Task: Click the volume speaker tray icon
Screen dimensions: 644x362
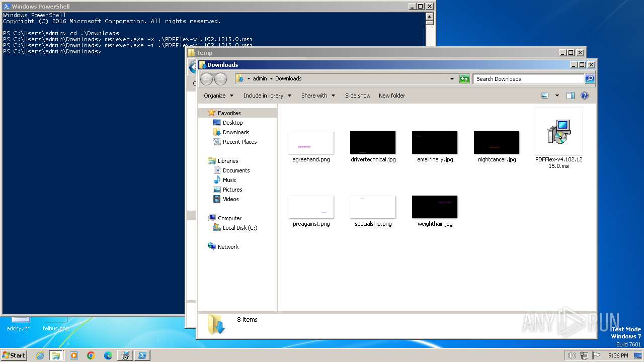Action: [x=572, y=355]
